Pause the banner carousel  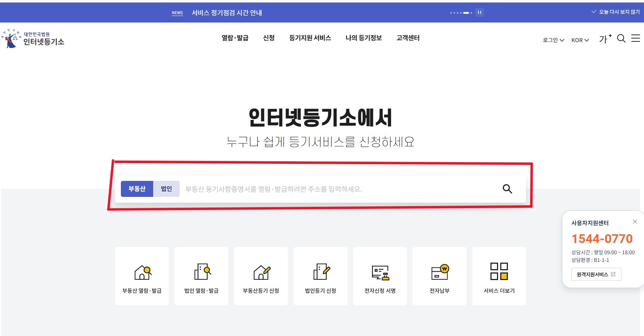click(x=479, y=12)
